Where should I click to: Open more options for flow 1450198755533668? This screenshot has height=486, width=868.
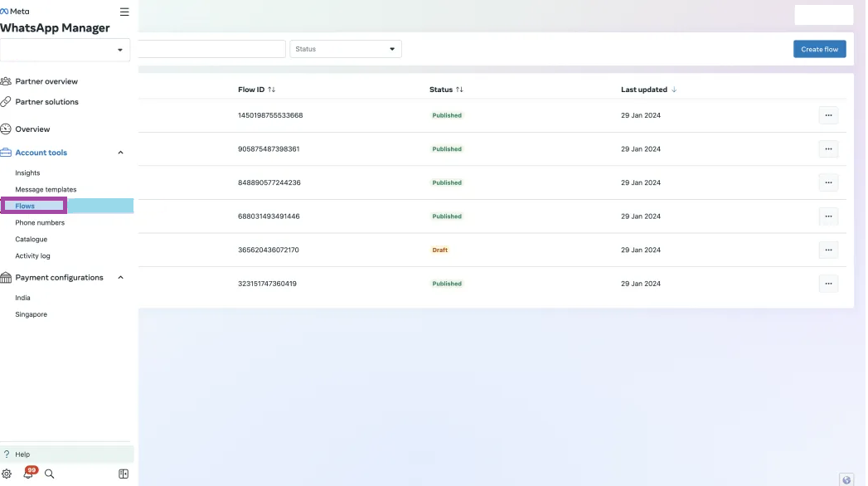click(828, 115)
